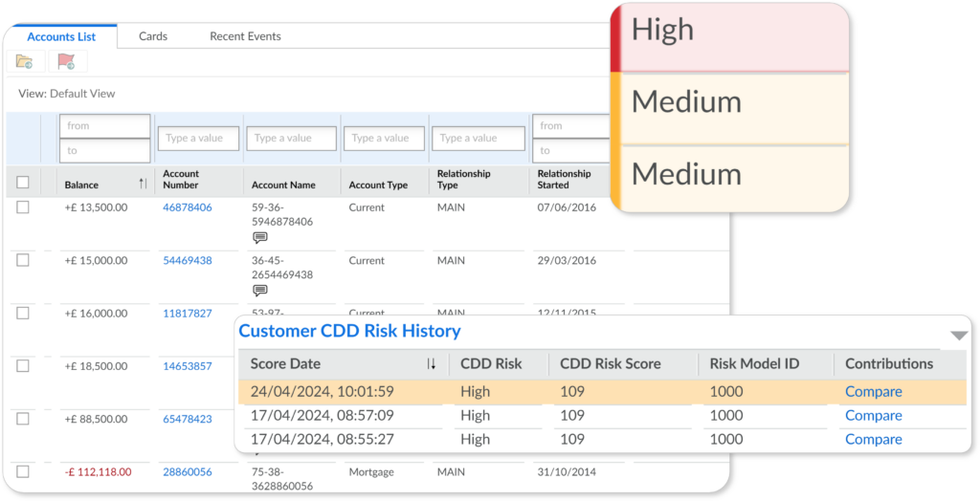Click the red flag icon in the toolbar

click(x=66, y=62)
